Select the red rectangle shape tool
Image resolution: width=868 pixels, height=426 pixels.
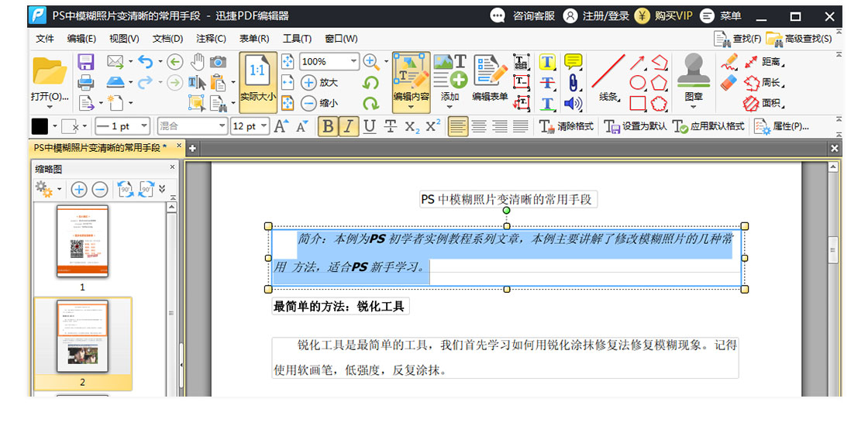pyautogui.click(x=638, y=103)
